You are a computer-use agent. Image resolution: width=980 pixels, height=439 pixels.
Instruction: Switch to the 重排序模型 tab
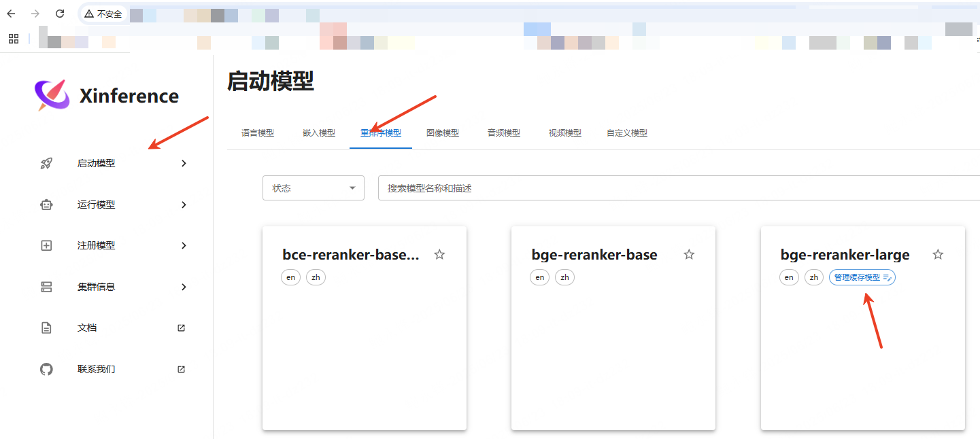[381, 133]
